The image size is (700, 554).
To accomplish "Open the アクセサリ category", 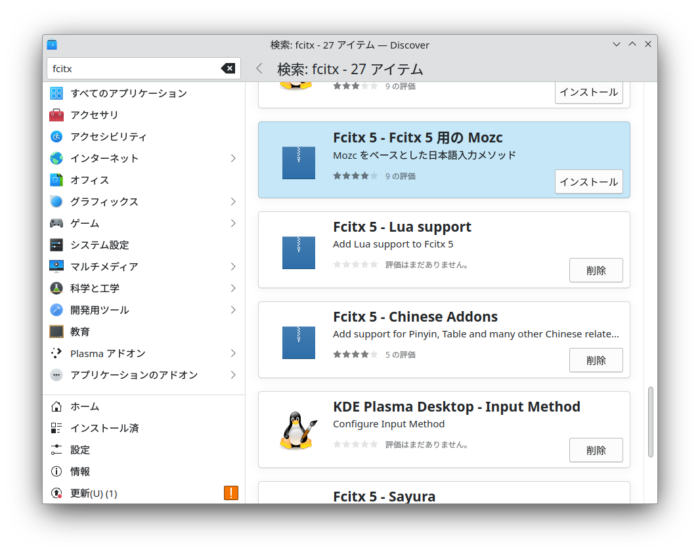I will tap(144, 115).
